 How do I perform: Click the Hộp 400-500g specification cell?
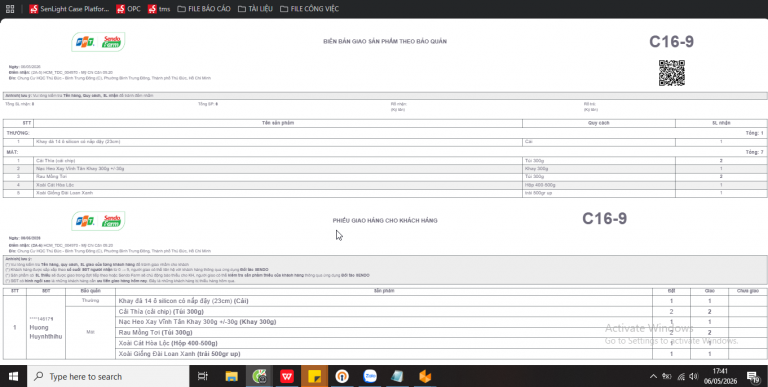pyautogui.click(x=599, y=185)
